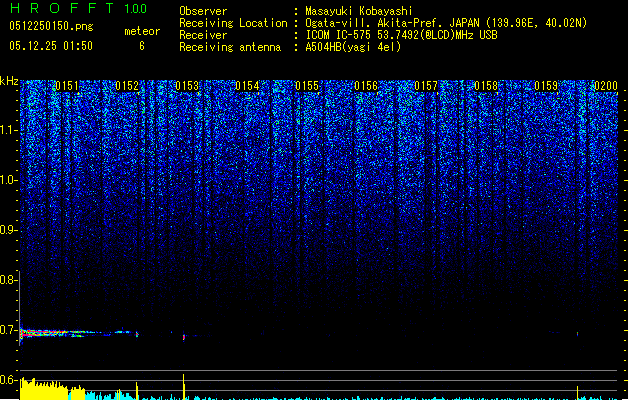The width and height of the screenshot is (629, 400).
Task: Click the Receiving antenna label
Action: [230, 47]
